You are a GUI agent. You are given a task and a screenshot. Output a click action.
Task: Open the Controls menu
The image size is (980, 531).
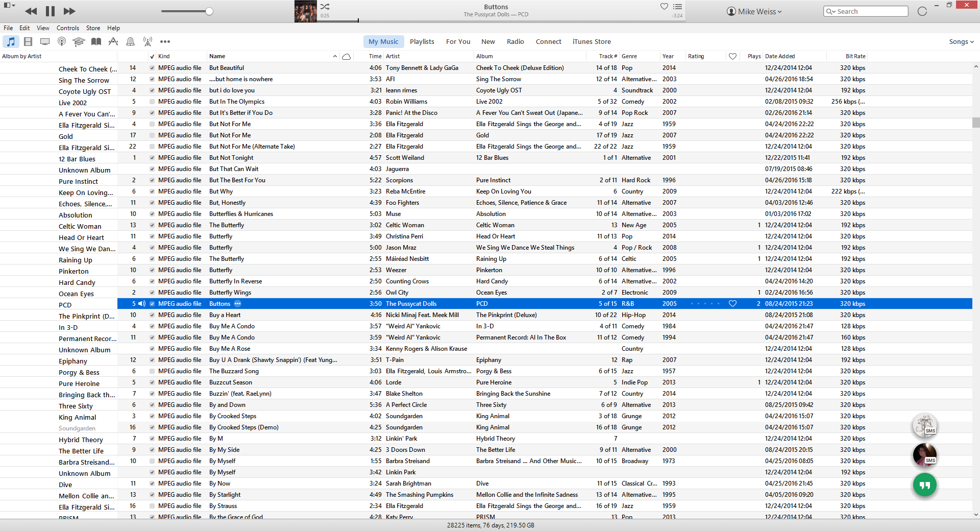coord(68,28)
